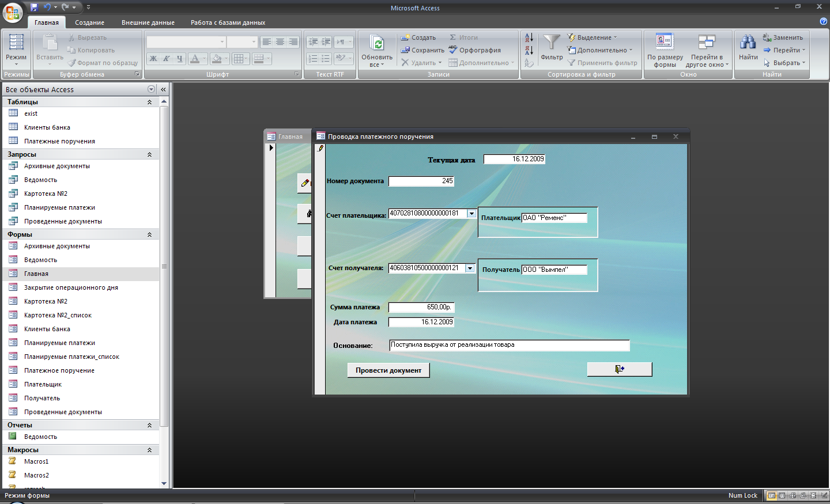Viewport: 830px width, 504px height.
Task: Click the Фильтр funnel icon
Action: 552,43
